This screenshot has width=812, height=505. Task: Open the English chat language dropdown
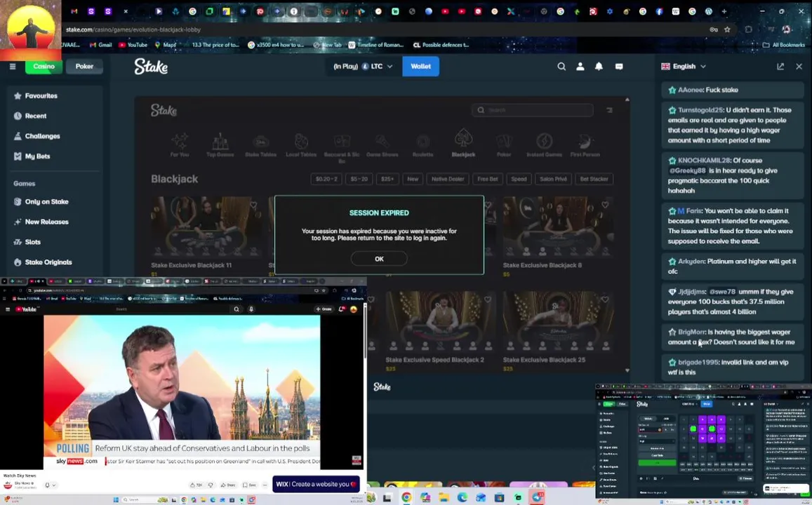point(684,66)
